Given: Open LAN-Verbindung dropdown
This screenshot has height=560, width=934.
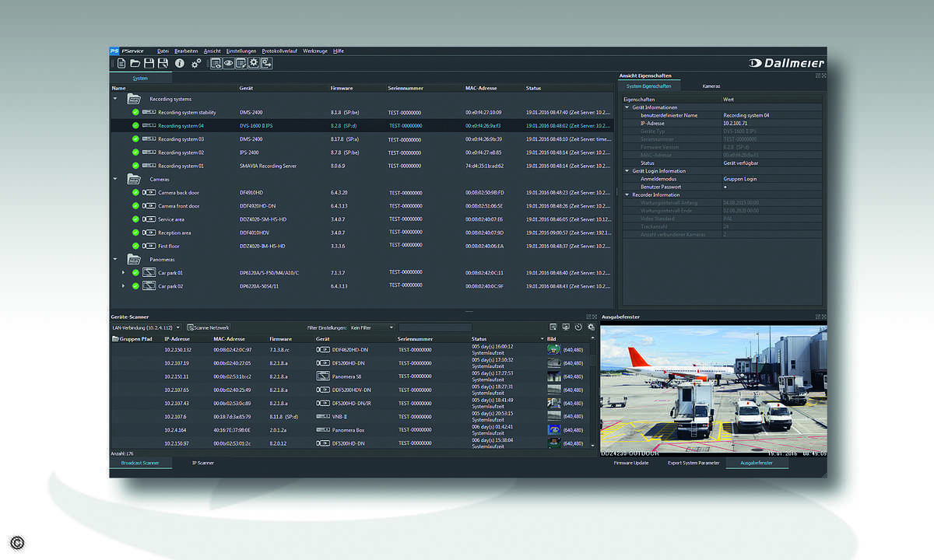Looking at the screenshot, I should pyautogui.click(x=146, y=327).
